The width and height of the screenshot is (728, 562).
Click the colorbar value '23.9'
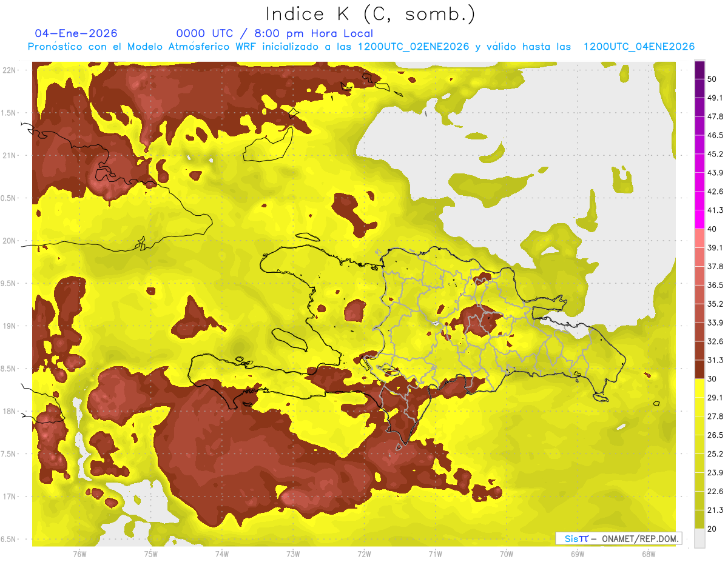point(715,473)
